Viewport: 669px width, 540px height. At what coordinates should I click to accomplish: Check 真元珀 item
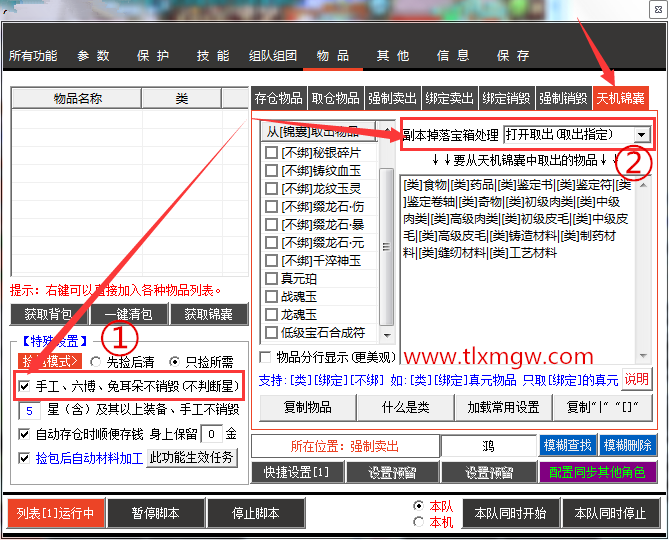pyautogui.click(x=271, y=279)
